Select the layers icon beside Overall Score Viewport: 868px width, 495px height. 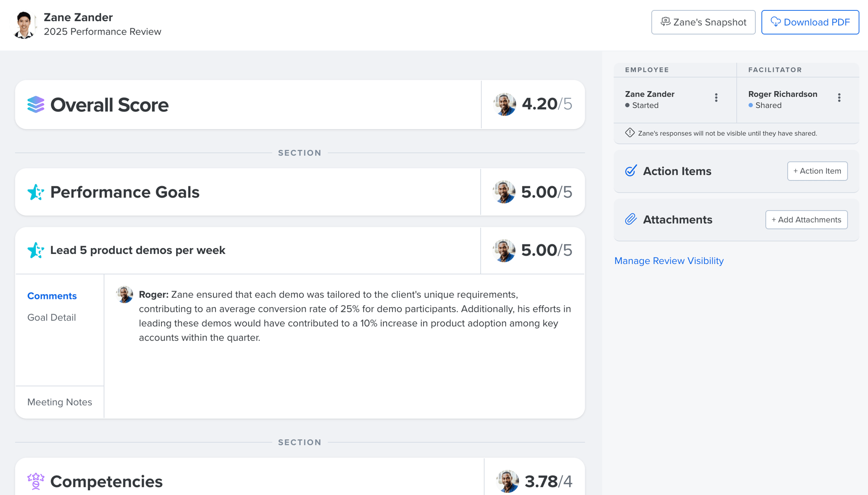(36, 104)
